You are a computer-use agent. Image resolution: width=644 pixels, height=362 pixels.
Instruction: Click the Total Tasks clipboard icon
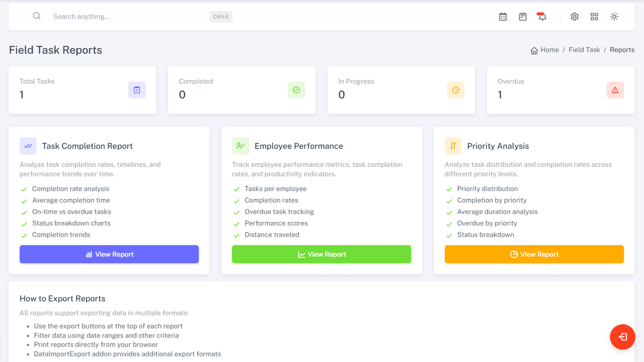tap(137, 90)
